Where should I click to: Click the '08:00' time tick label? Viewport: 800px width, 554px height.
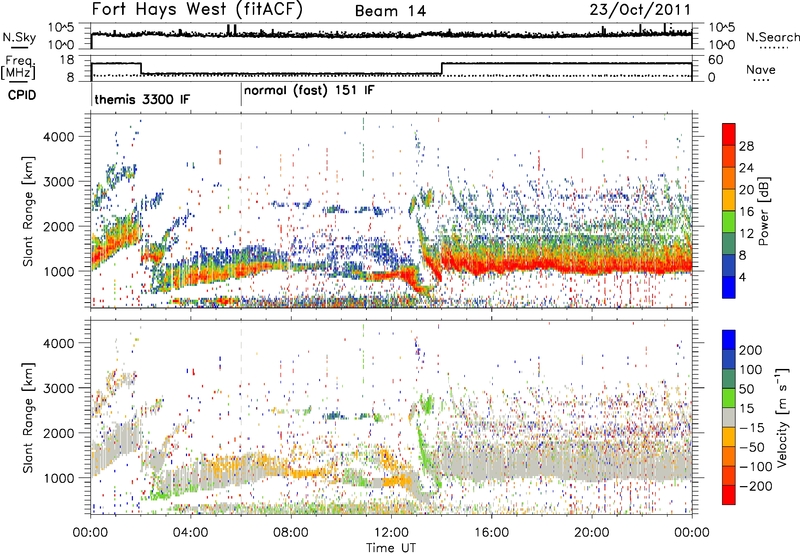pos(291,532)
